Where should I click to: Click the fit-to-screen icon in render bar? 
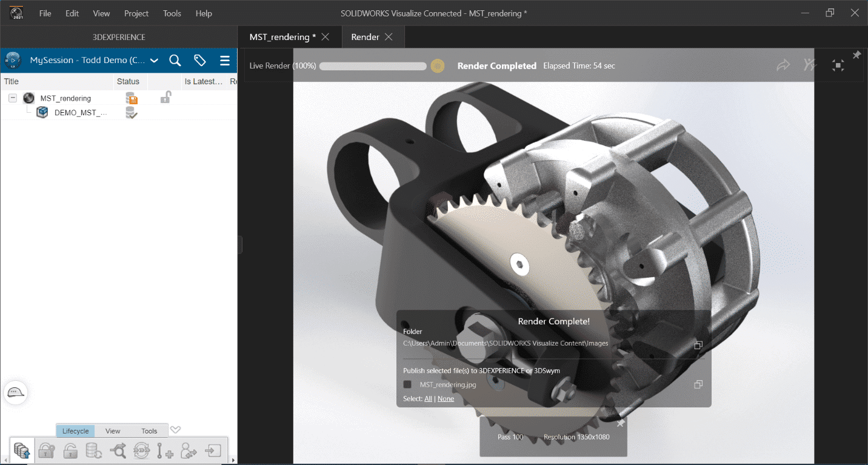coord(838,65)
